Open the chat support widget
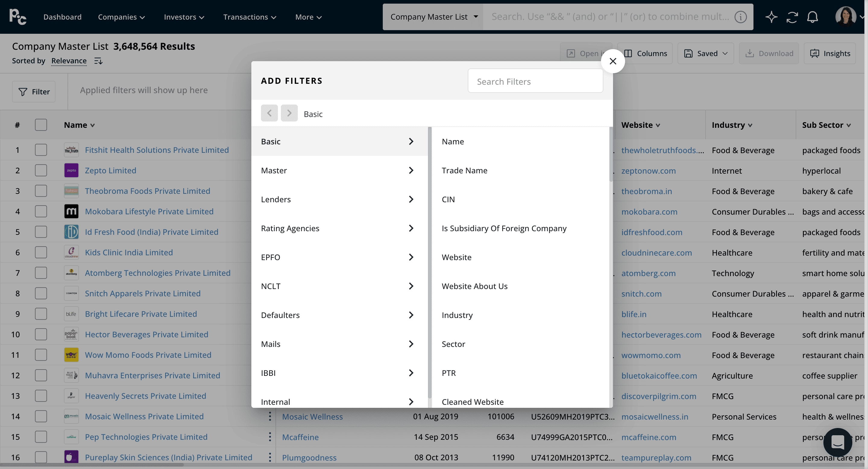The image size is (868, 469). click(838, 442)
